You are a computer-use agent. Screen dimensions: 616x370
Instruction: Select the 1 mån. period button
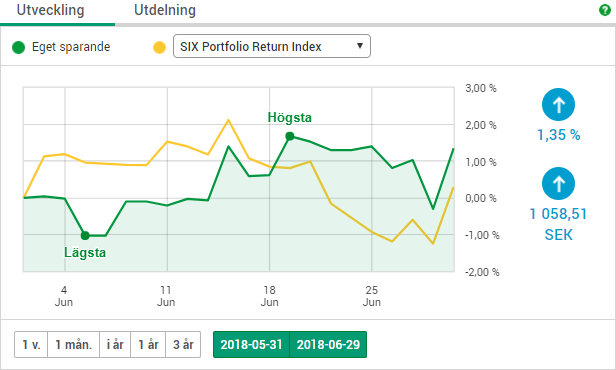(x=73, y=344)
